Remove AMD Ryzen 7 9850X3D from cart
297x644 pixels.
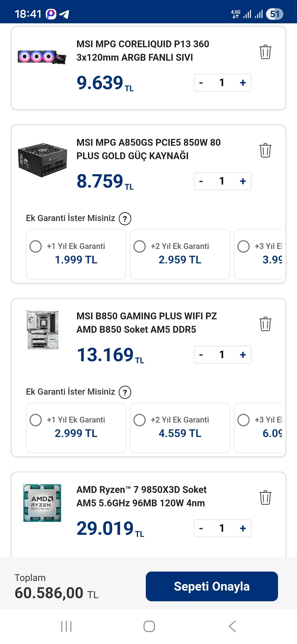click(x=265, y=497)
